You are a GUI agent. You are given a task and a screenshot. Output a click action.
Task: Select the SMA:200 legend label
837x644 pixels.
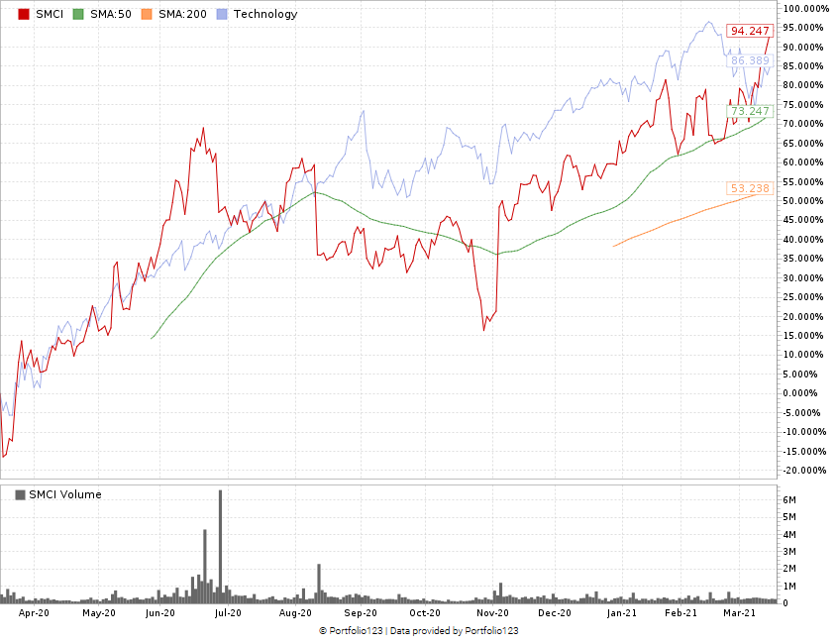coord(182,15)
